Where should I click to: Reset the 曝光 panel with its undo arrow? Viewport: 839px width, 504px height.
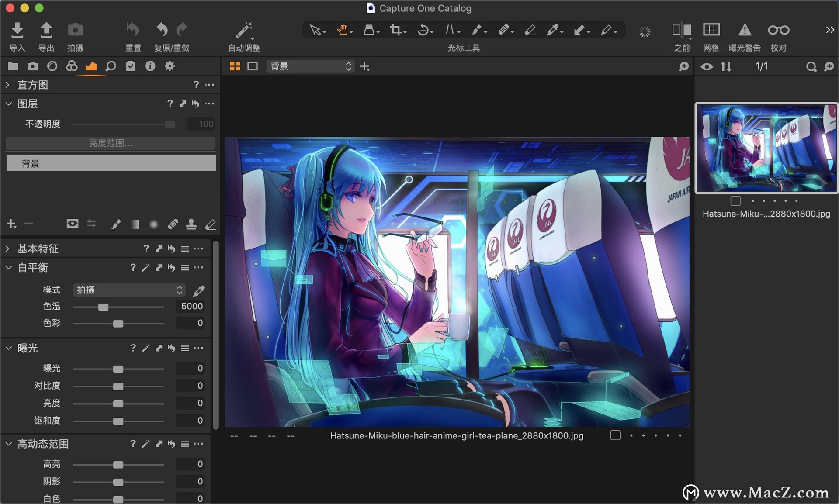click(171, 348)
